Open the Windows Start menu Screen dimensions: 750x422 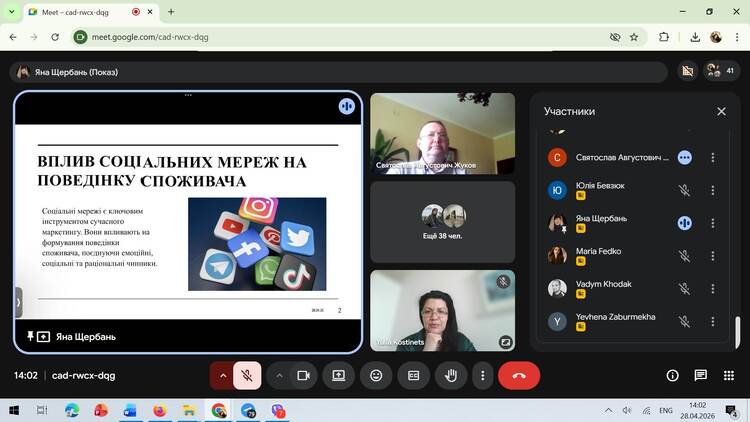coord(14,410)
